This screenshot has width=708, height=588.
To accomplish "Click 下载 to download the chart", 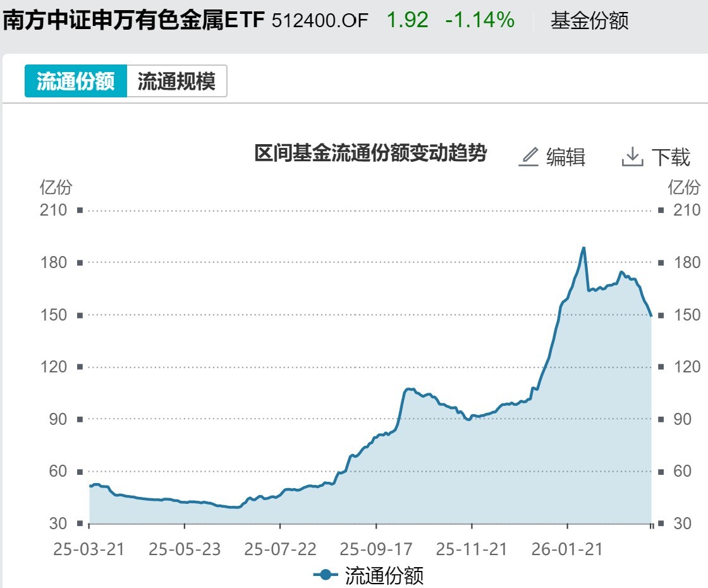I will tap(672, 155).
